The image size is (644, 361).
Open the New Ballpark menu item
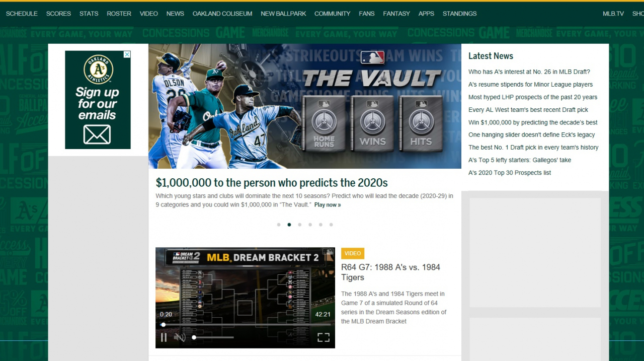(283, 14)
